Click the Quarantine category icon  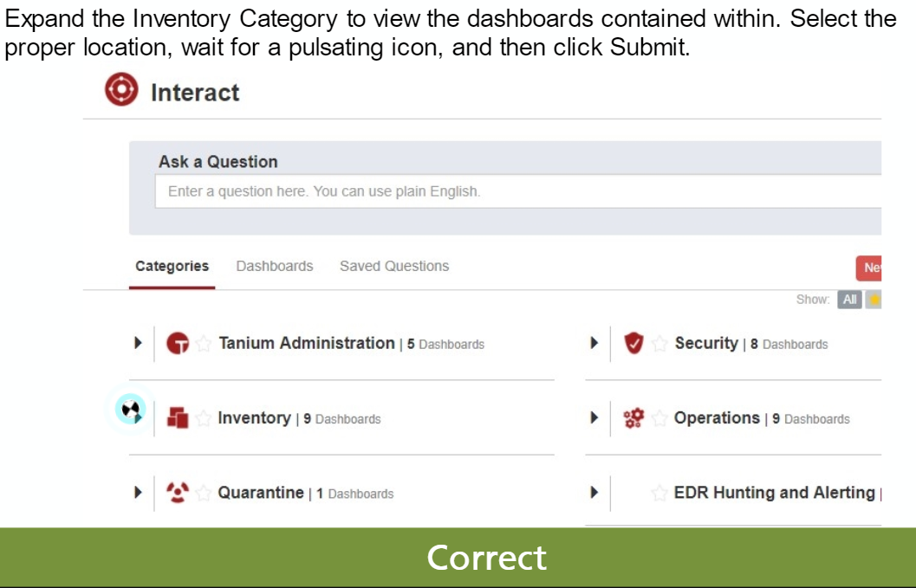(178, 493)
